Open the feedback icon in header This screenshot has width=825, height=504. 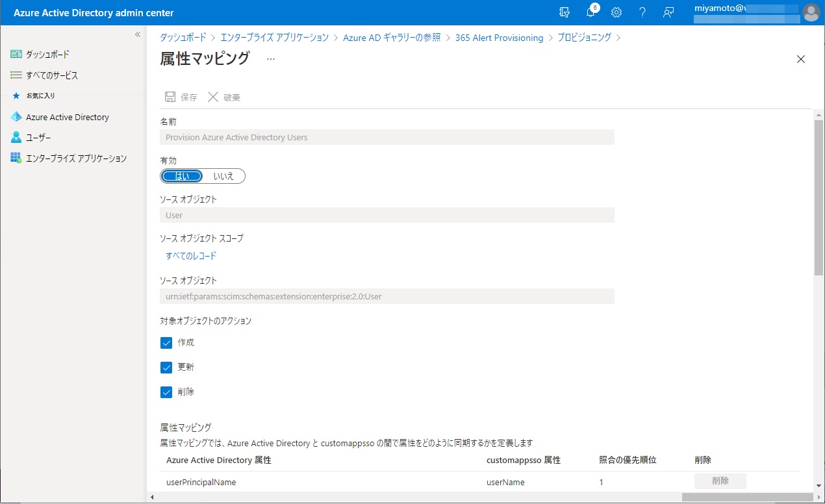(x=668, y=12)
